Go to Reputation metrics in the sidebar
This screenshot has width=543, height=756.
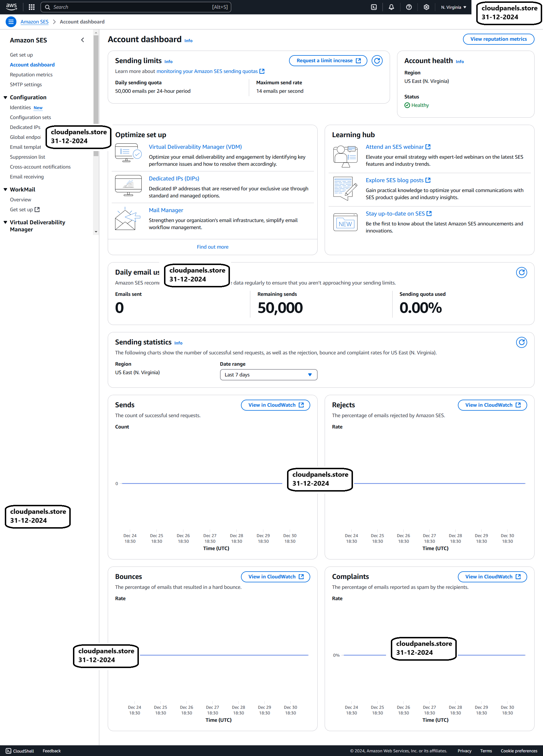click(x=31, y=75)
